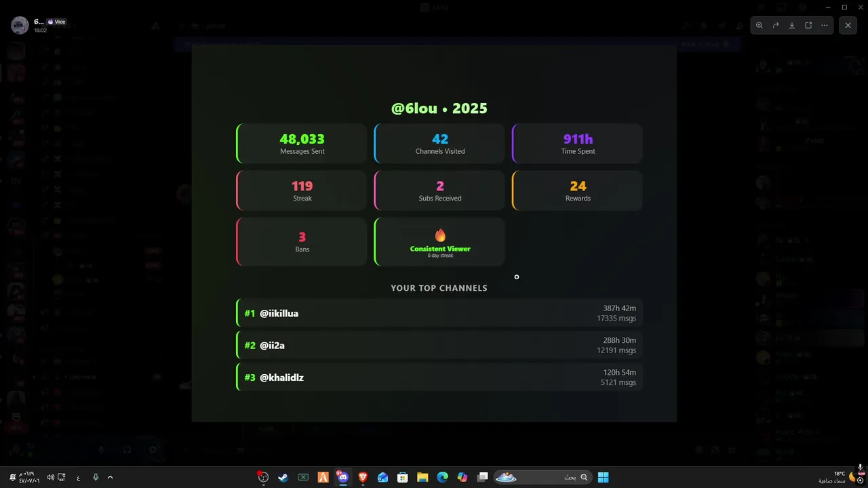Viewport: 868px width, 488px height.
Task: Open OBS icon with red badge in taskbar
Action: [263, 477]
